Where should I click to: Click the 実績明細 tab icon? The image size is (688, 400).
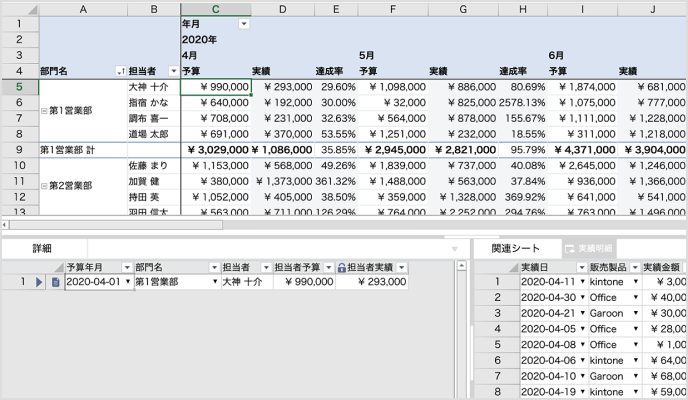click(x=572, y=248)
